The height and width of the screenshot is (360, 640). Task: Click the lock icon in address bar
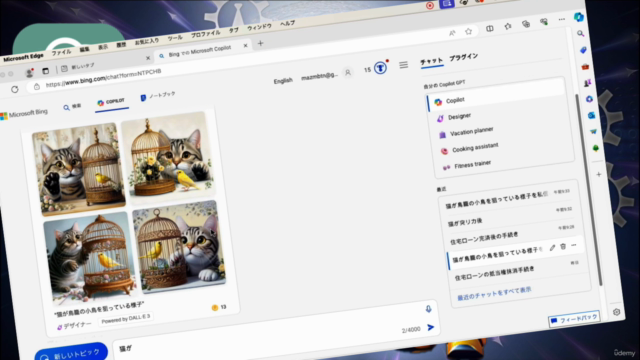(x=37, y=86)
